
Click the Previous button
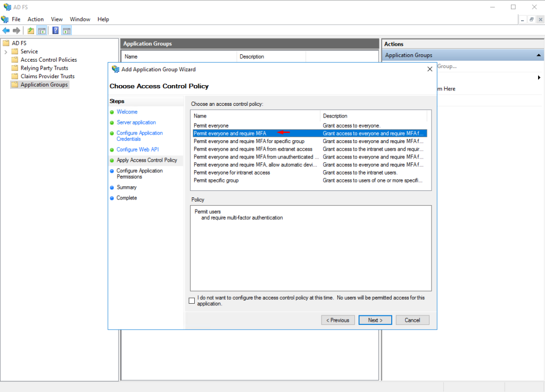[x=338, y=320]
